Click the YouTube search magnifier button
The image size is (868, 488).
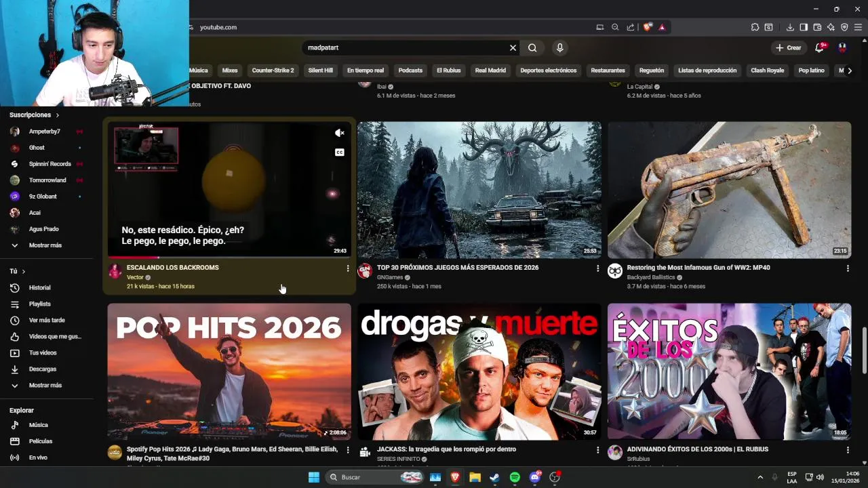532,48
